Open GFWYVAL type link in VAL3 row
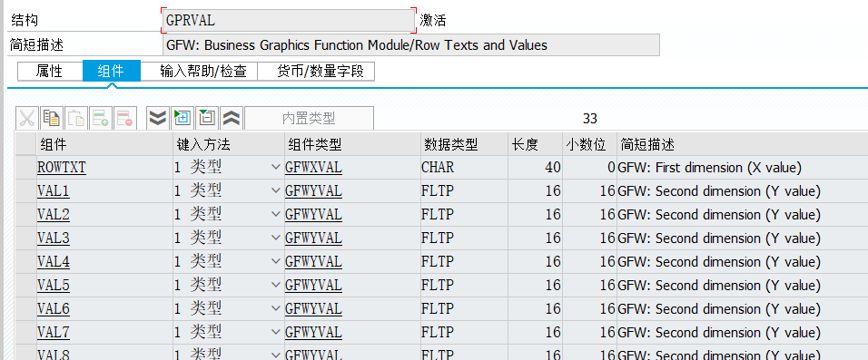 [313, 238]
